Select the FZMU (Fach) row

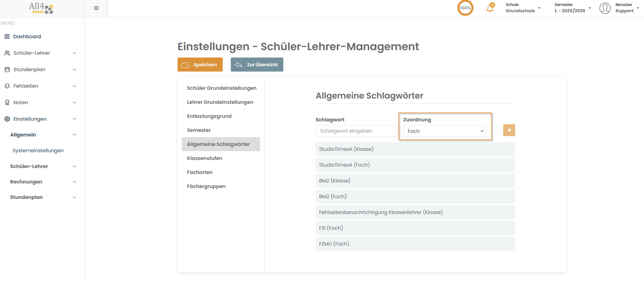pyautogui.click(x=415, y=244)
